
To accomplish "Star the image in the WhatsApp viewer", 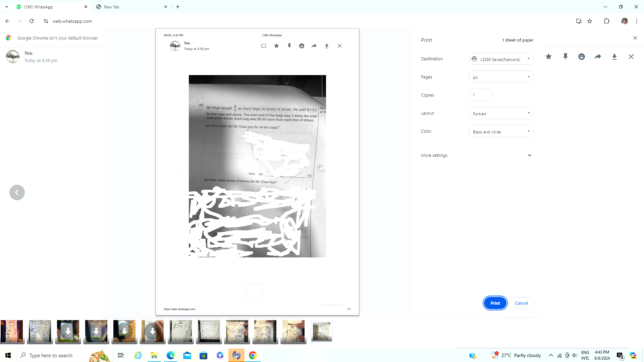I will coord(548,57).
